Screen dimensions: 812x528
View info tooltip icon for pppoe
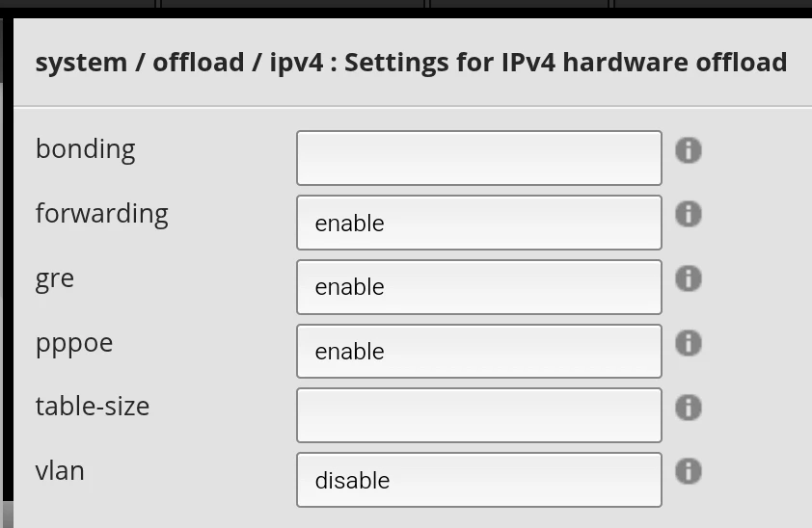(x=688, y=343)
